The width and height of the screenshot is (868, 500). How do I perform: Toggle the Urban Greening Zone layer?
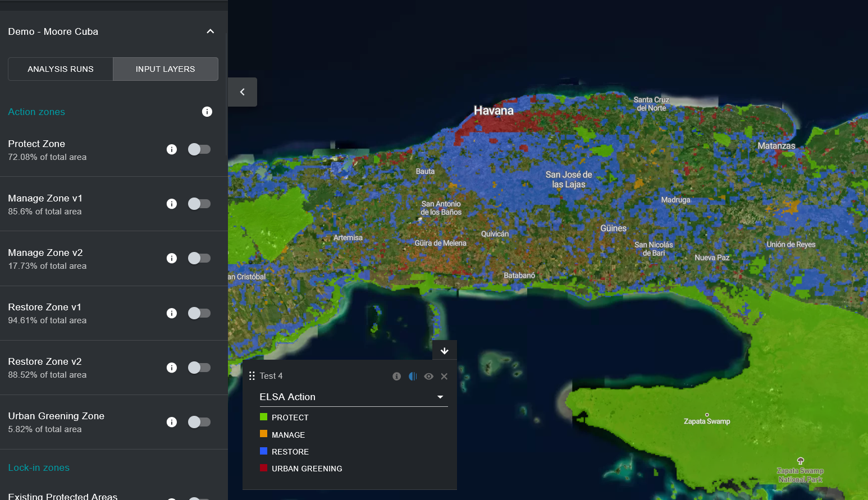[x=199, y=422]
